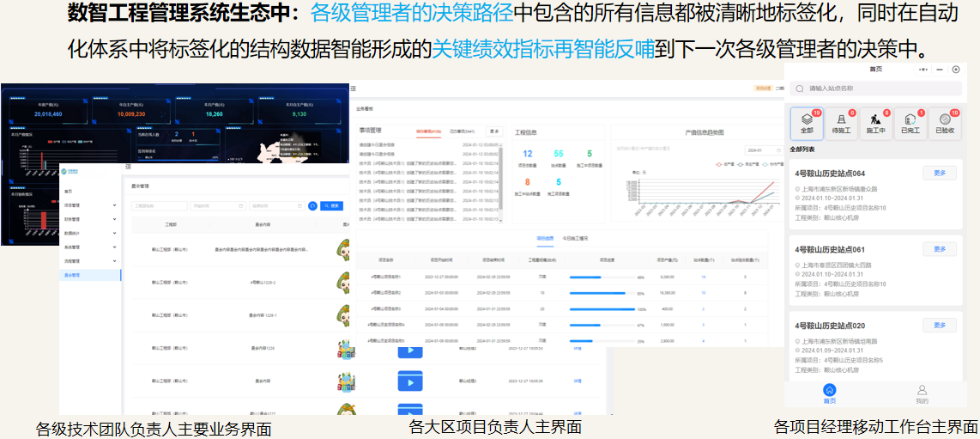Screen dimensions: 980x439
Task: Open the 我的 profile icon in bottom bar
Action: tap(922, 391)
